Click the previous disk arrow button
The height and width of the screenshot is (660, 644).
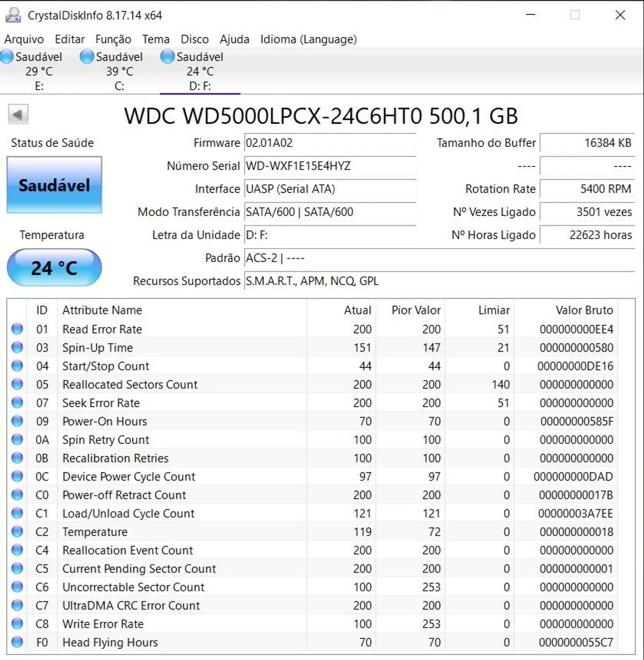point(18,114)
